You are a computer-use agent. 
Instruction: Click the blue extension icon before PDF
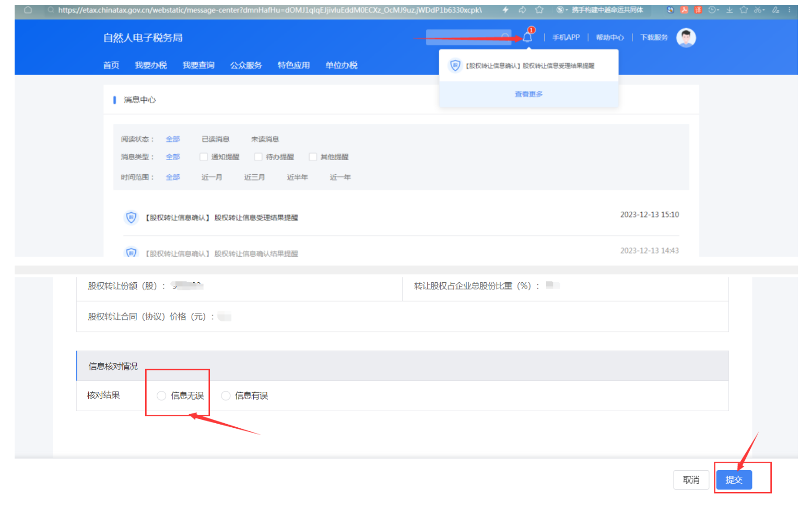tap(670, 10)
